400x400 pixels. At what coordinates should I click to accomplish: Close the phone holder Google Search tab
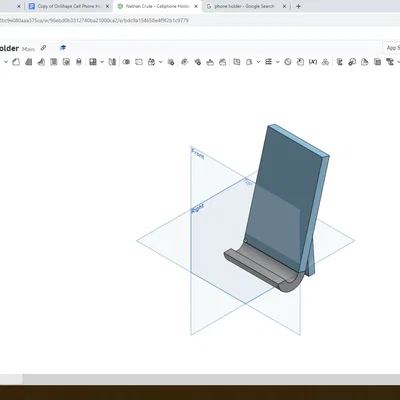(x=285, y=6)
